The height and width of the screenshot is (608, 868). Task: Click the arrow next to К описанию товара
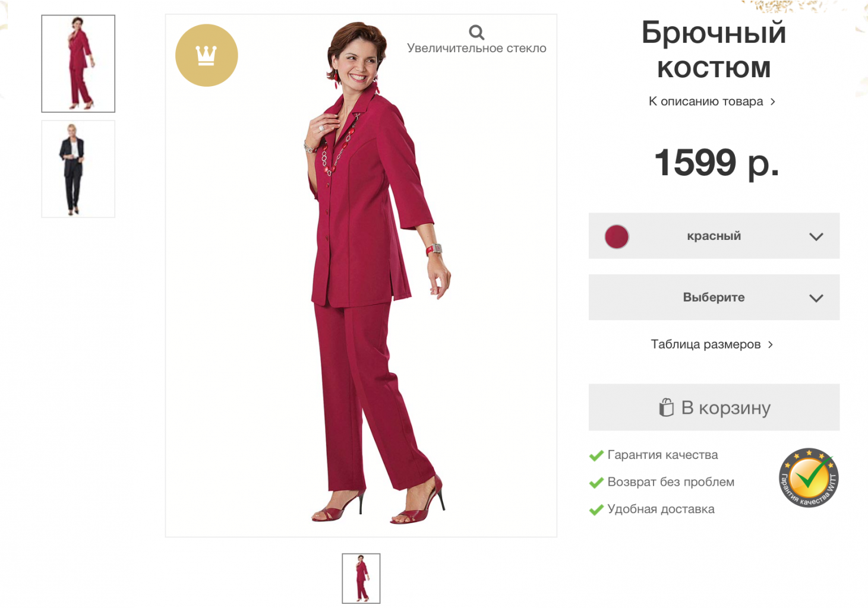point(772,102)
